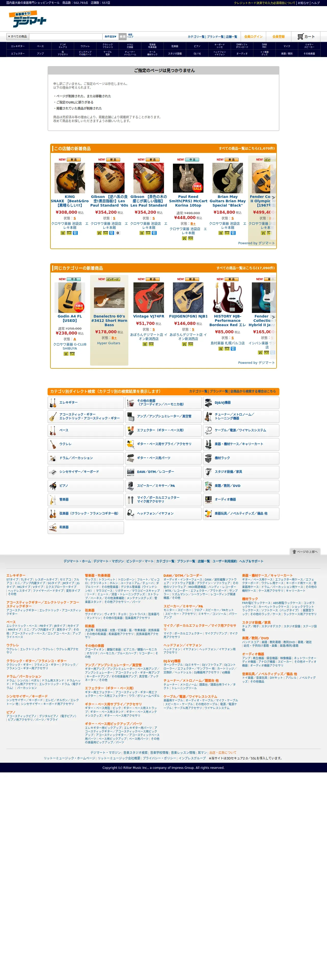Open 会員ログイン member login
This screenshot has width=327, height=980.
click(253, 37)
